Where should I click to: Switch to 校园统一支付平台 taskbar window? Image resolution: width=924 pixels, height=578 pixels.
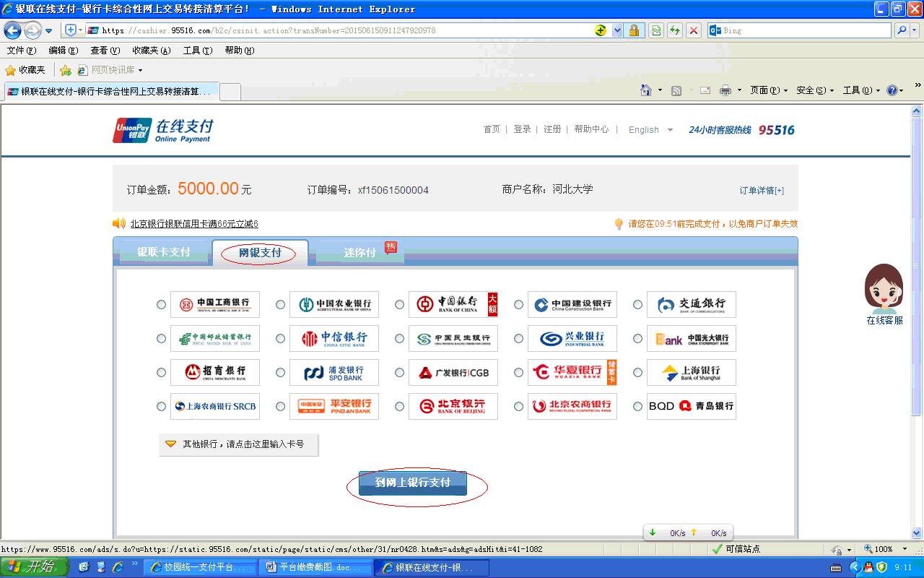[x=200, y=568]
